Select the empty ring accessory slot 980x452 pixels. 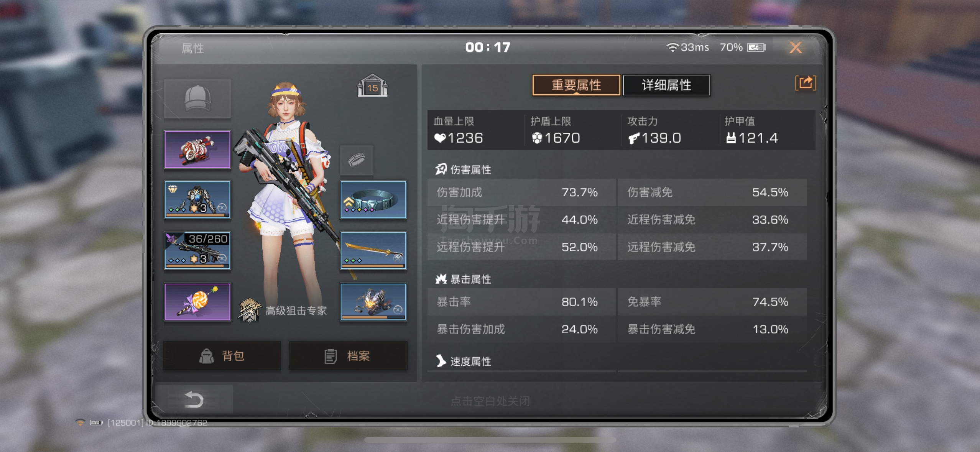357,160
